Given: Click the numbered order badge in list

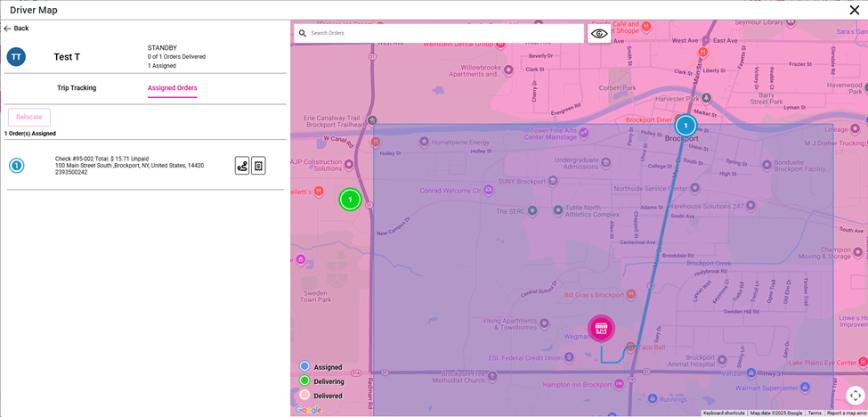Looking at the screenshot, I should point(16,166).
